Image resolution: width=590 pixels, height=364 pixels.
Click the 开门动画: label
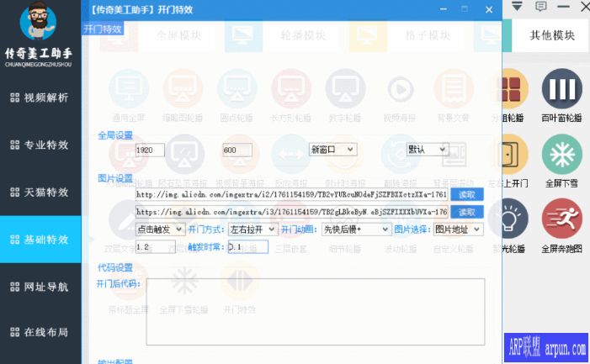[x=299, y=229]
